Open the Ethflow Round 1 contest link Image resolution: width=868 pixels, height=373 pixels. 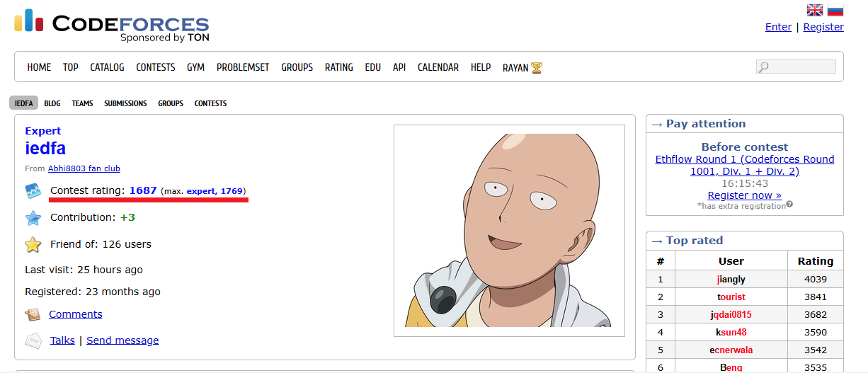745,165
